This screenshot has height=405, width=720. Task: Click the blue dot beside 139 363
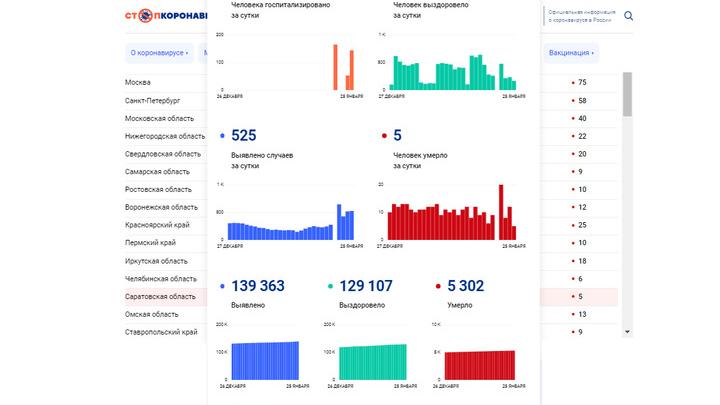coord(221,286)
